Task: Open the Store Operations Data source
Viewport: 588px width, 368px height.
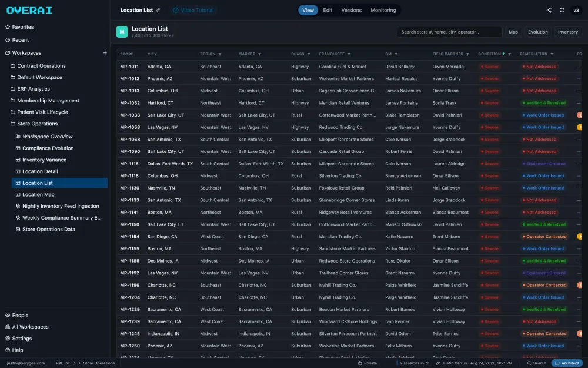Action: 45,230
